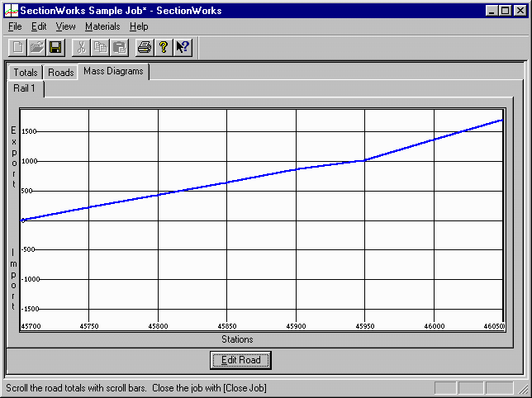
Task: Click the Paste clipboard icon
Action: [x=119, y=48]
